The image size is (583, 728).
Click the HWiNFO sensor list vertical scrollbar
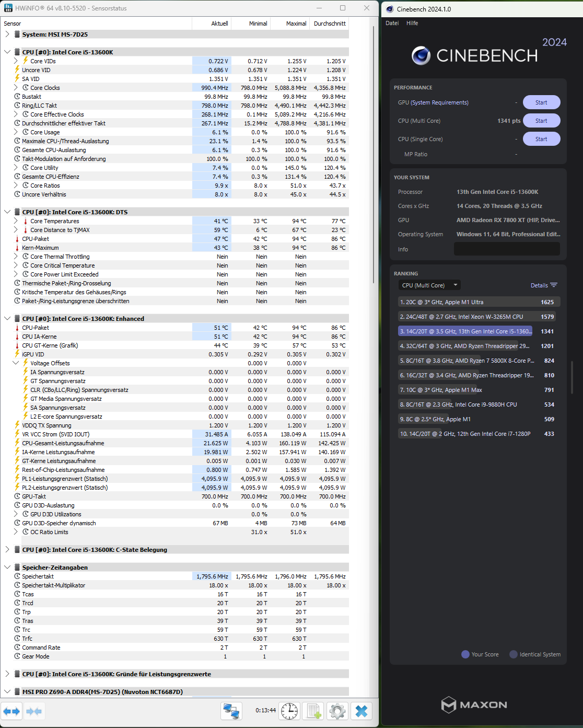(x=374, y=154)
